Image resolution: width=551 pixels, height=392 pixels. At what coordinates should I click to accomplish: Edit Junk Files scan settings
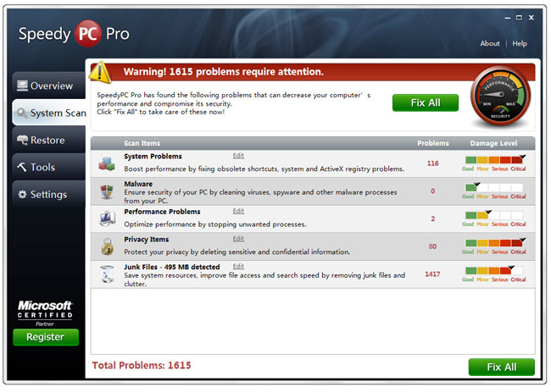pos(238,267)
